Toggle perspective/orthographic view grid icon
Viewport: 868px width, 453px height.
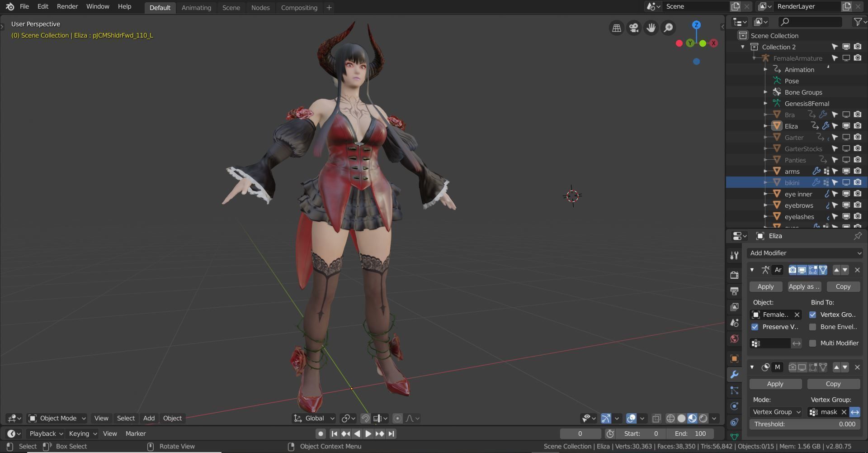click(617, 28)
